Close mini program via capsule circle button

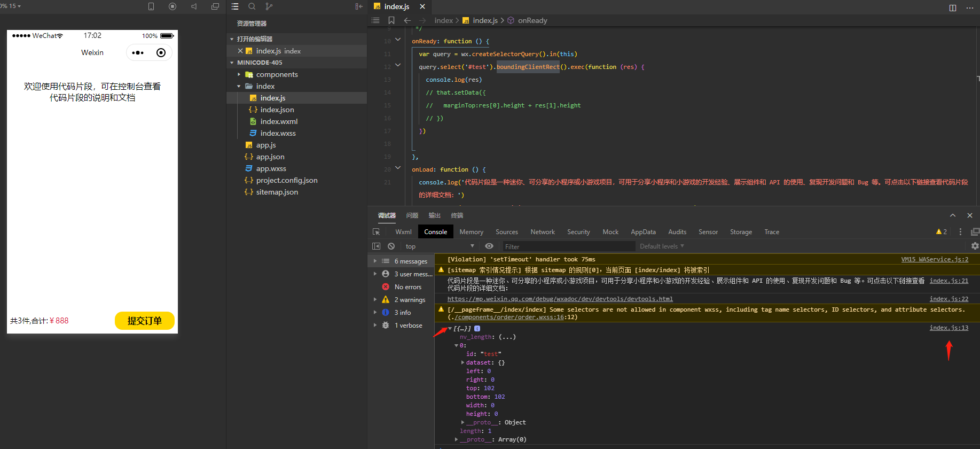[x=161, y=52]
